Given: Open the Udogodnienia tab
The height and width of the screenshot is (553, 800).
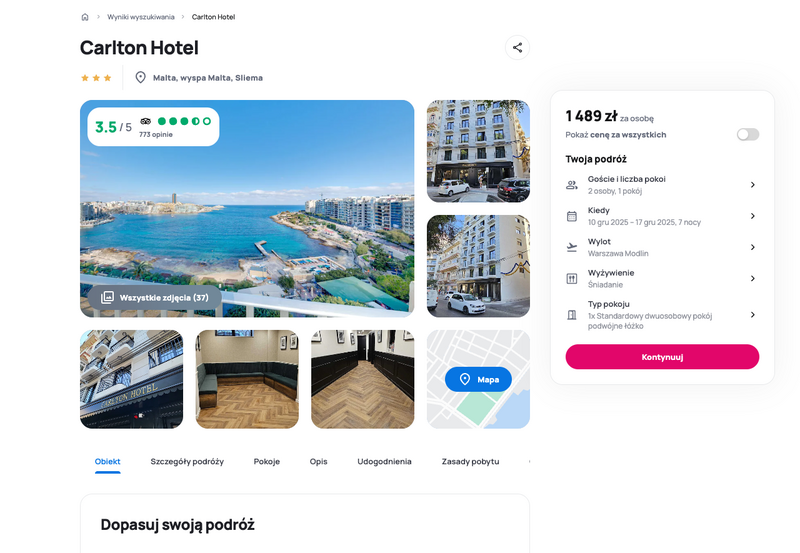Looking at the screenshot, I should (384, 461).
